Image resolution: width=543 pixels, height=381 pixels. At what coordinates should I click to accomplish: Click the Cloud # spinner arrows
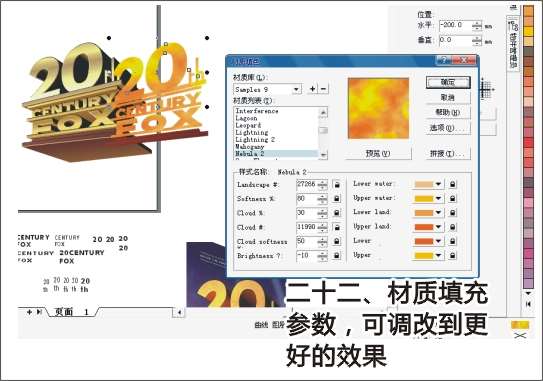tap(322, 227)
